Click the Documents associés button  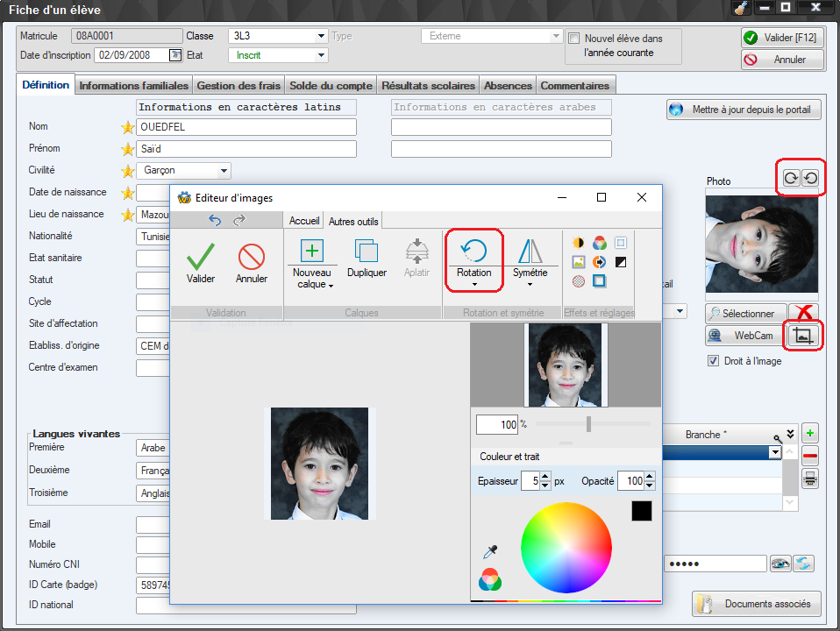click(x=757, y=604)
